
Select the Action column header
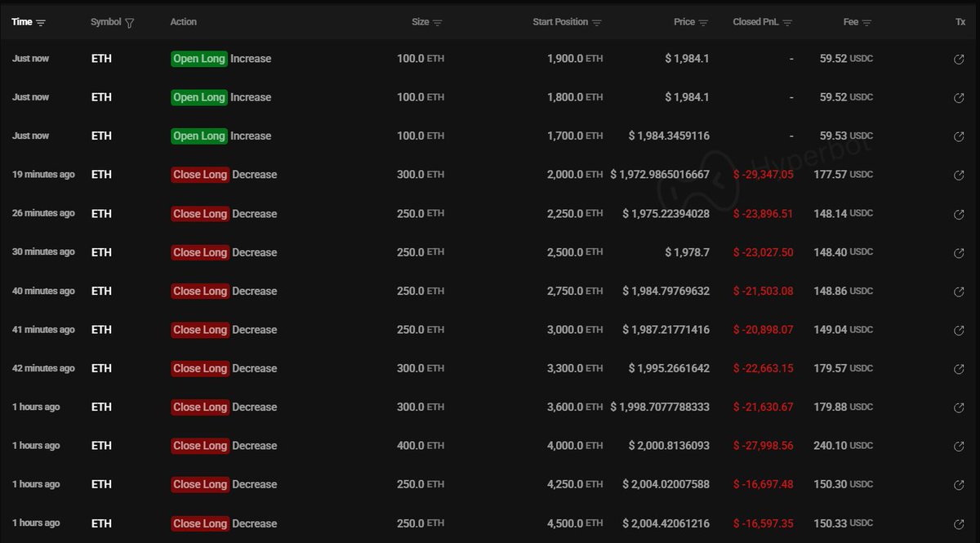(184, 22)
